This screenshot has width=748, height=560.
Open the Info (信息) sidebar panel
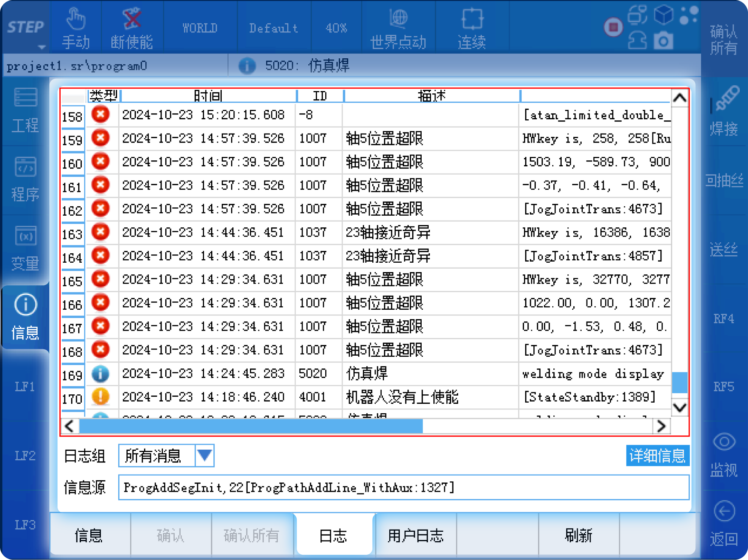25,317
